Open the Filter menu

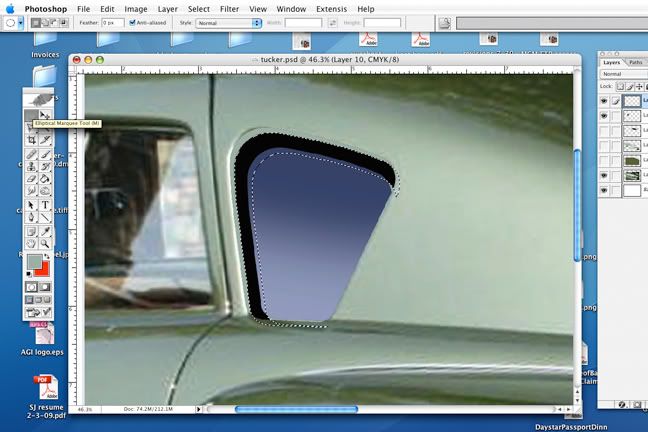(x=229, y=9)
